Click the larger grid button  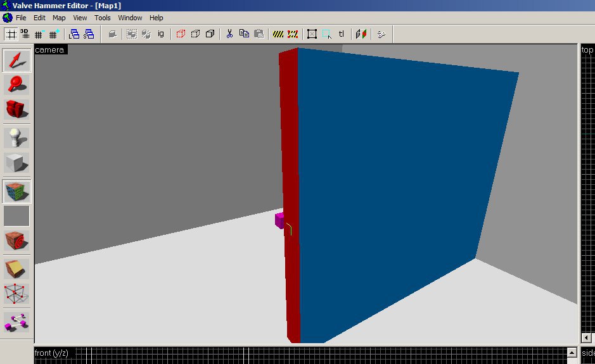pyautogui.click(x=53, y=34)
